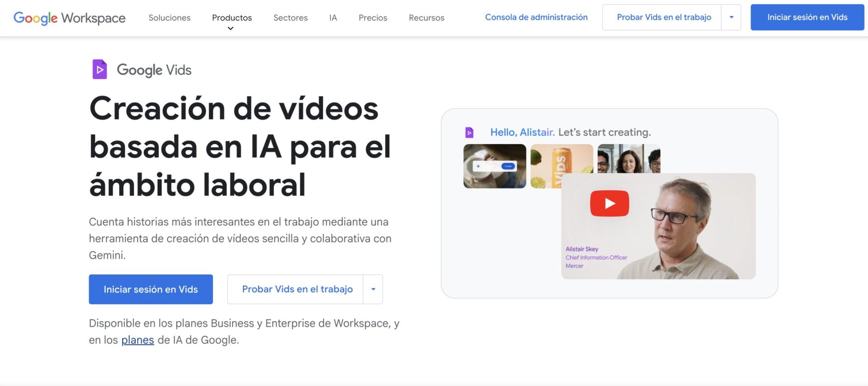
Task: Open the Sectores menu
Action: pos(291,18)
